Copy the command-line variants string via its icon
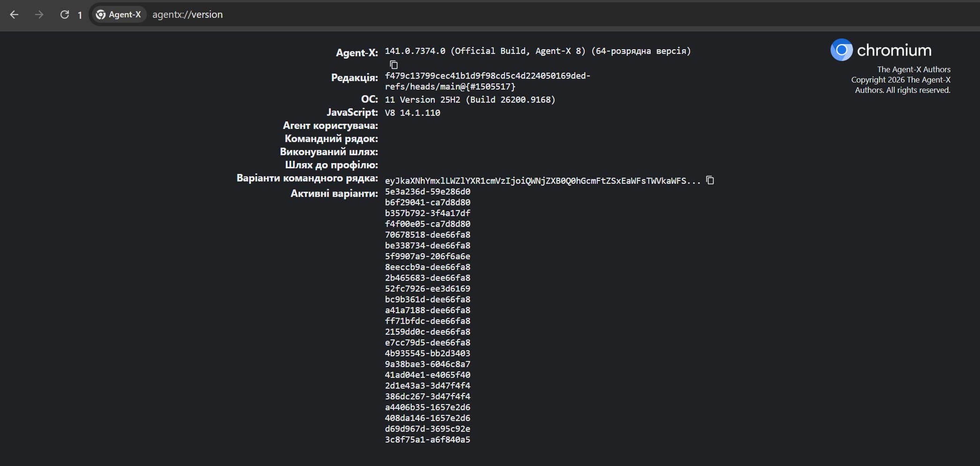 (710, 180)
